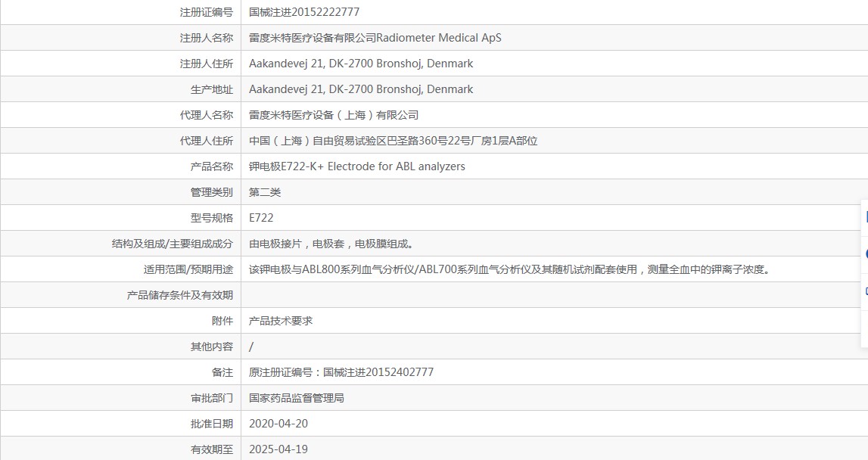Click the 生产地址 label

tap(211, 89)
